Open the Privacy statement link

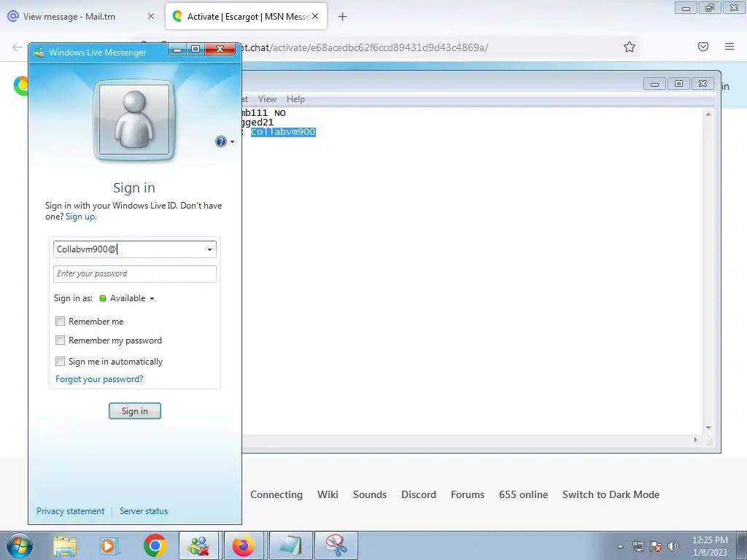[71, 511]
